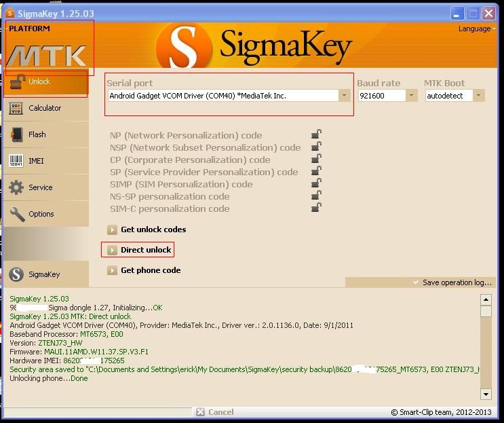Click NS-SP personalization code label
Viewport: 504px width, 423px height.
170,196
